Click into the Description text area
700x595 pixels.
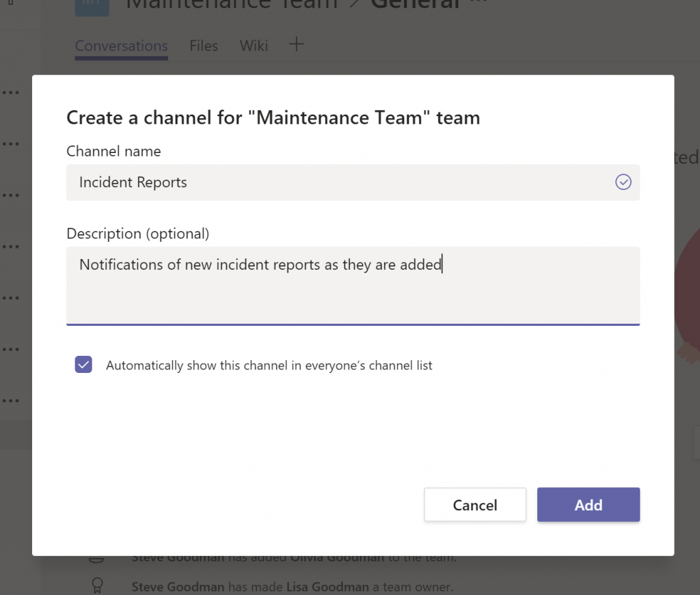click(353, 286)
